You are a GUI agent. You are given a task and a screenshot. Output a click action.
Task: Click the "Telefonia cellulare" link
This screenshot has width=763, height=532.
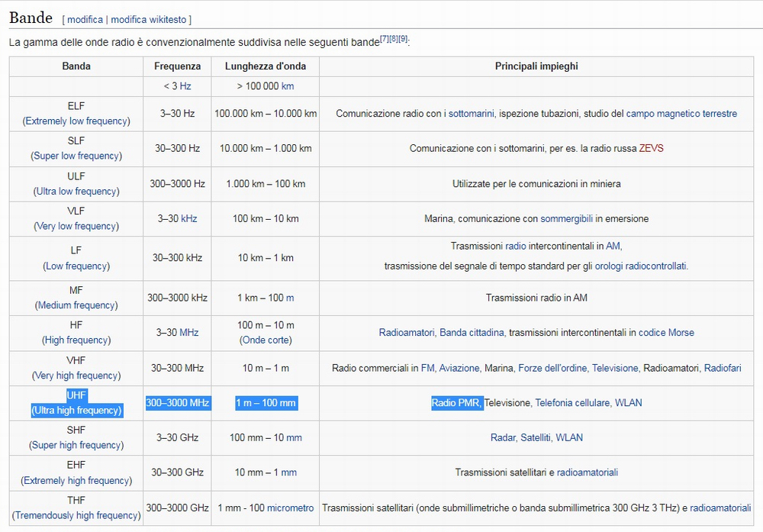coord(572,403)
